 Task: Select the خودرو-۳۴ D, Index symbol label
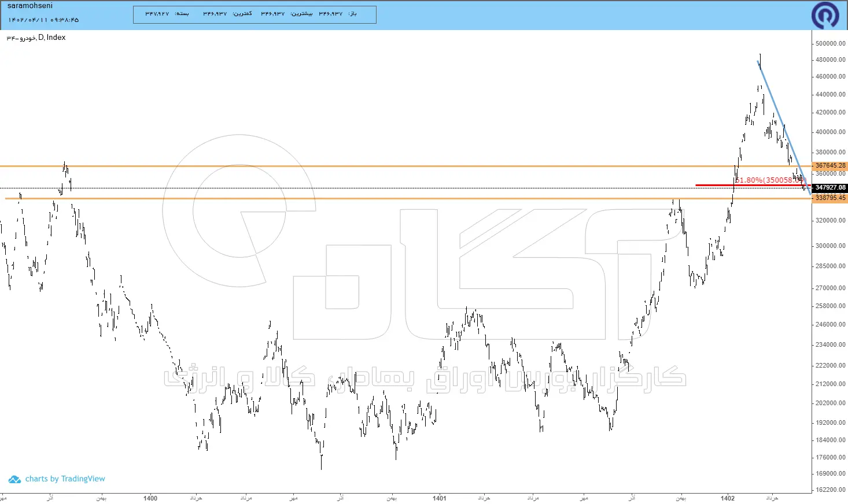[x=36, y=38]
